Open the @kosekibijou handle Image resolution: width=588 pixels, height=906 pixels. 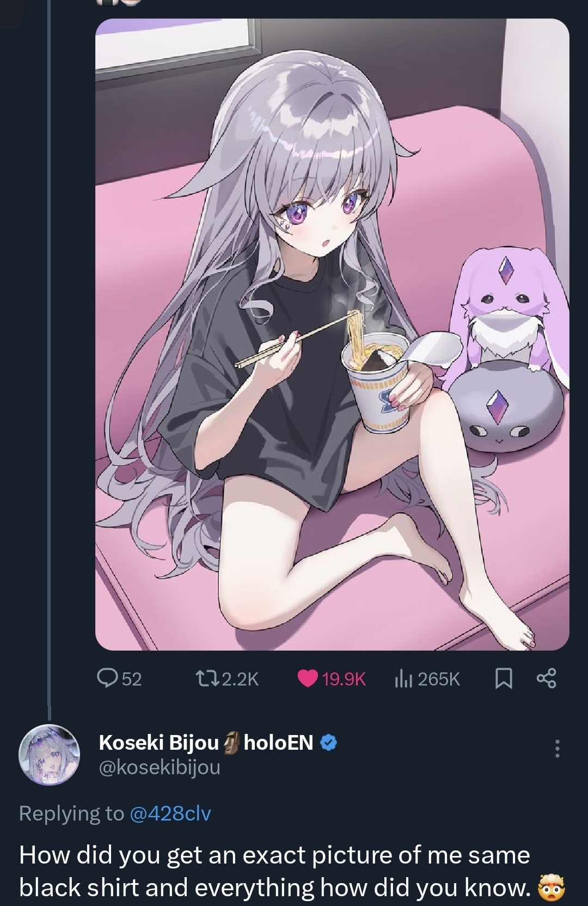[x=160, y=767]
